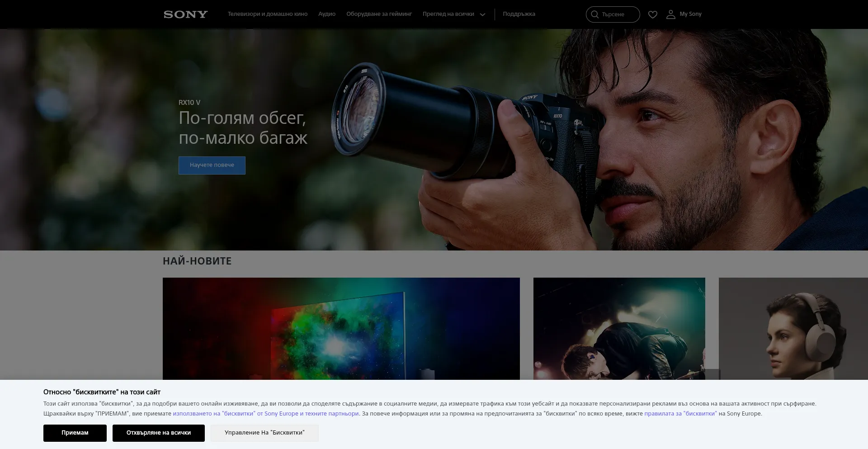The height and width of the screenshot is (449, 868).
Task: Click the My Sony account icon
Action: click(x=670, y=14)
